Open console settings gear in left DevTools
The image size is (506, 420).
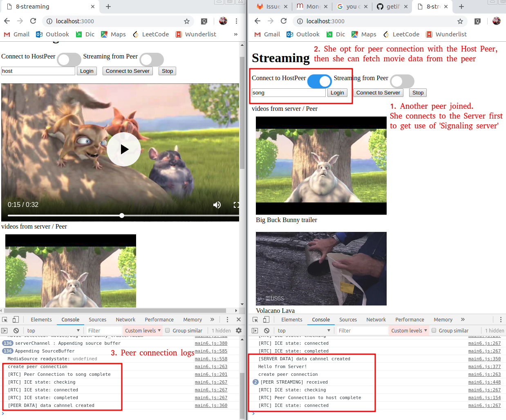[x=239, y=330]
